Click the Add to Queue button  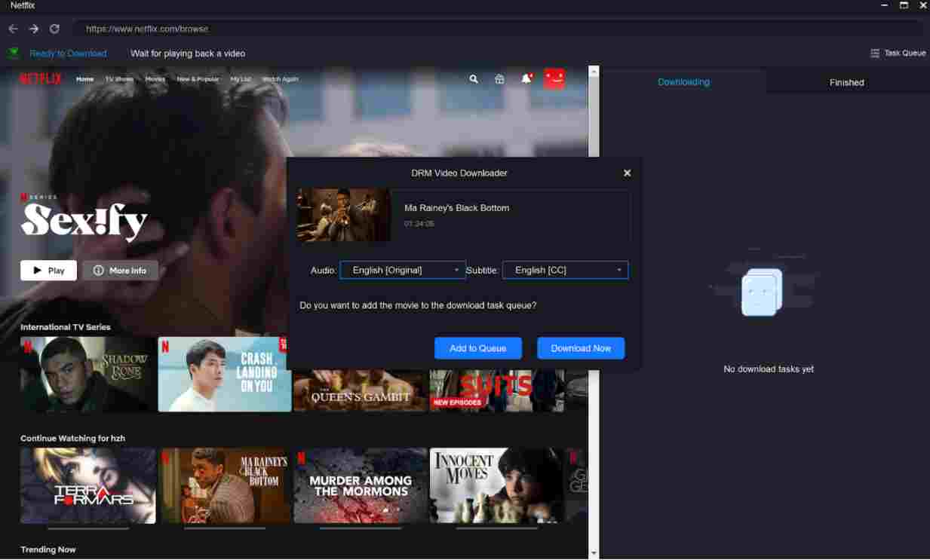[478, 348]
